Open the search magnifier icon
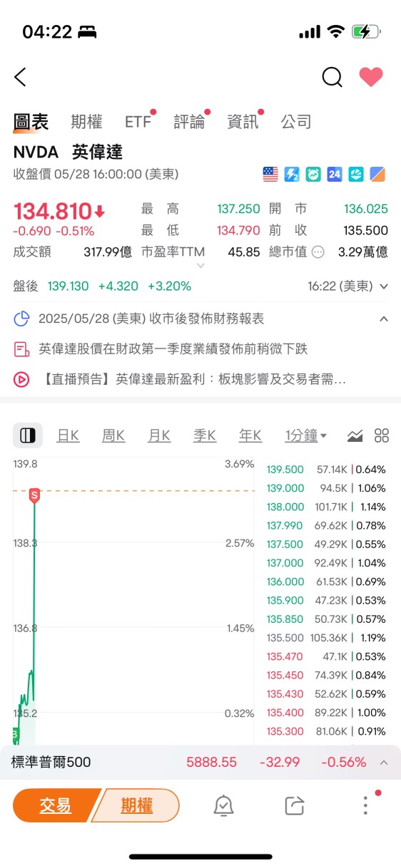This screenshot has height=868, width=401. (332, 77)
